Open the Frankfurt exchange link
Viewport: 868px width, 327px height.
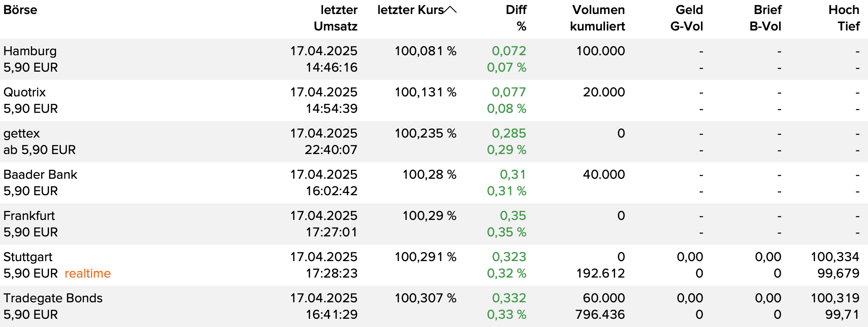(29, 216)
